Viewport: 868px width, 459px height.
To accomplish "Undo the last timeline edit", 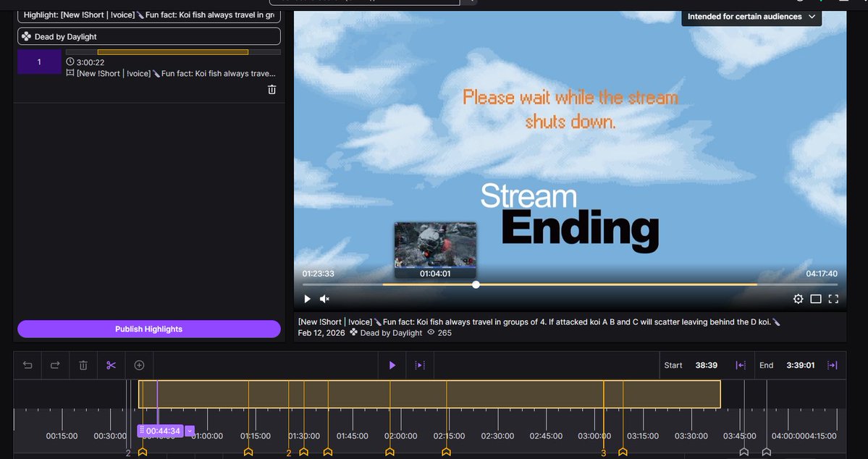I will point(27,365).
